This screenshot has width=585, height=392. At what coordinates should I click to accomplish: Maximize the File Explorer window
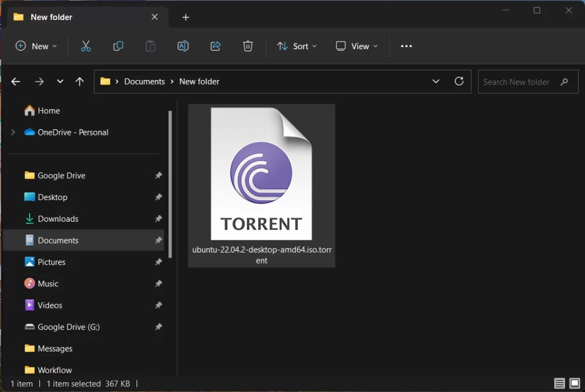click(x=537, y=10)
